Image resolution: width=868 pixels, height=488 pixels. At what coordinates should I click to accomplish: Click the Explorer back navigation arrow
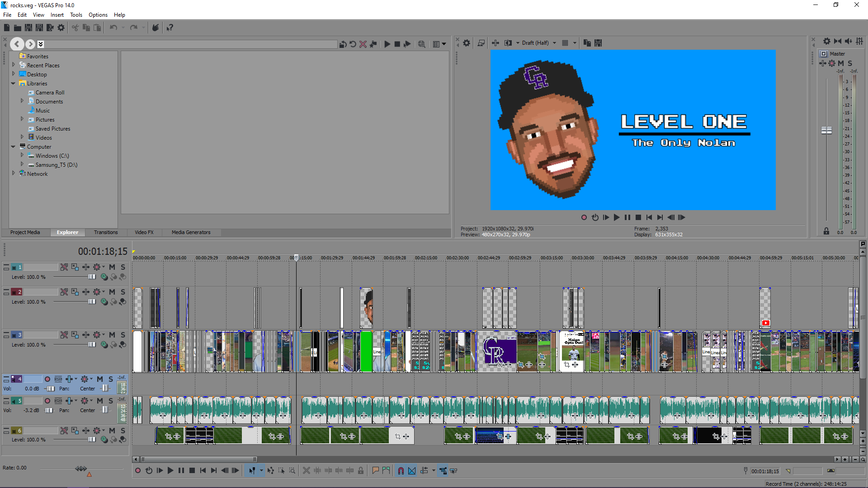17,44
